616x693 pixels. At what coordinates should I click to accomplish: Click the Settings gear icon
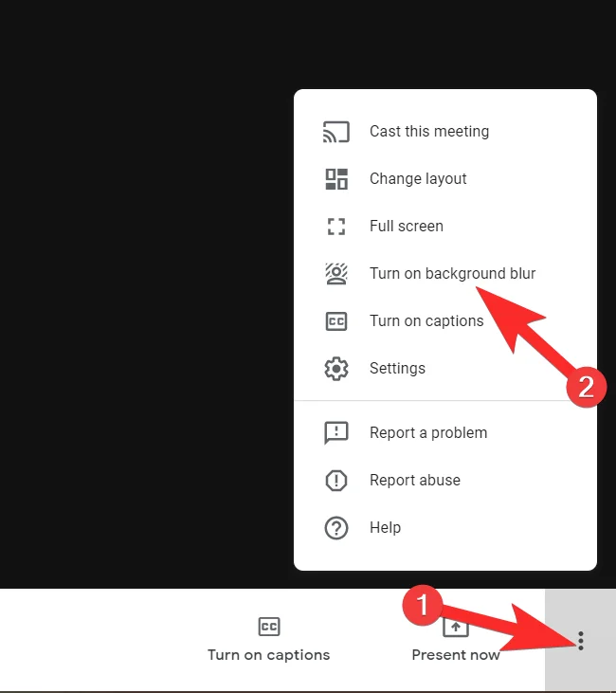[x=336, y=369]
